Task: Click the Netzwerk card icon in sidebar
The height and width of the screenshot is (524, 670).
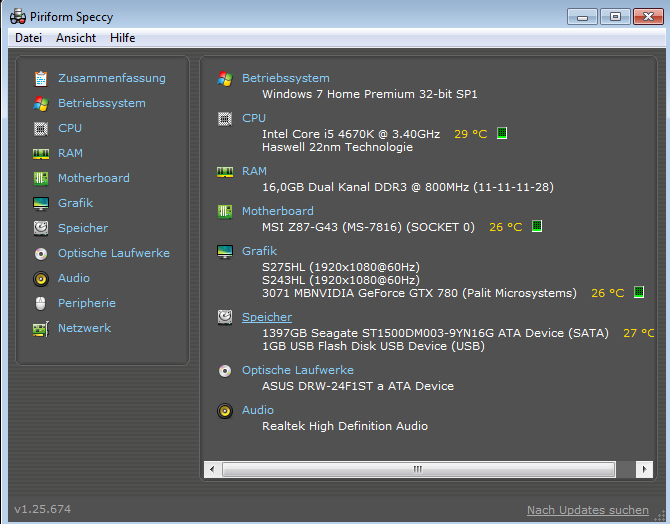Action: coord(41,329)
